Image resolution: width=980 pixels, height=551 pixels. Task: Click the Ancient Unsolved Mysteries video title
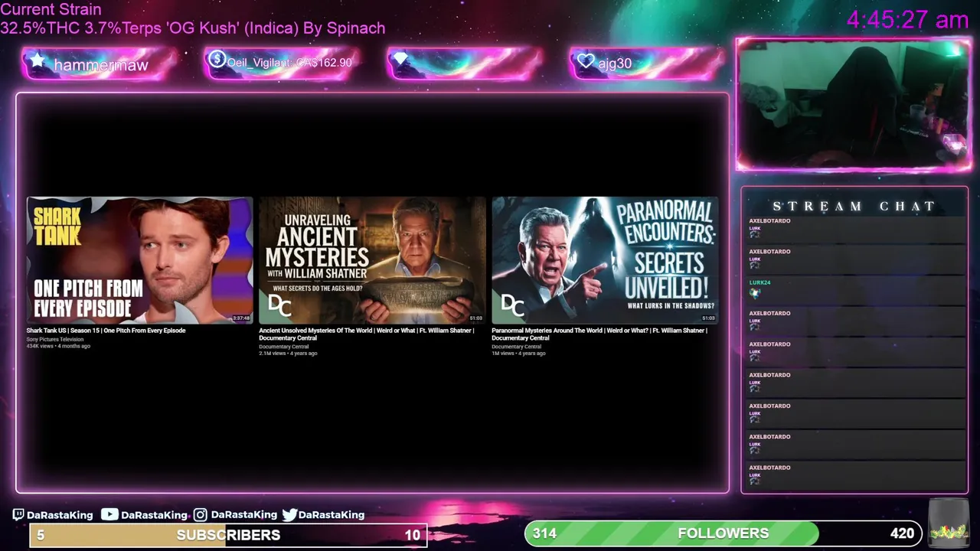tap(366, 334)
